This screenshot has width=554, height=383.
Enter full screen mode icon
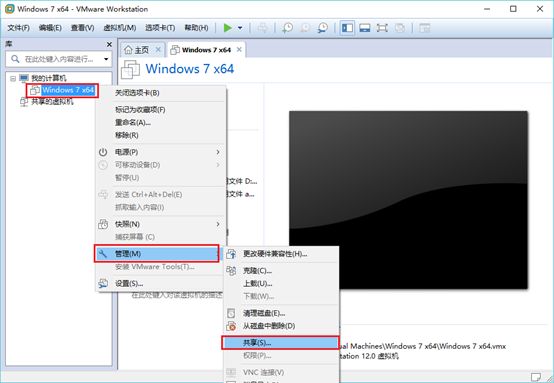point(382,28)
